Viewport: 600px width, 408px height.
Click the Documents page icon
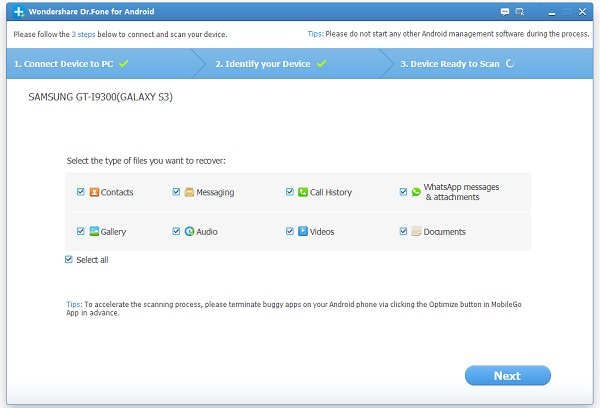click(416, 231)
